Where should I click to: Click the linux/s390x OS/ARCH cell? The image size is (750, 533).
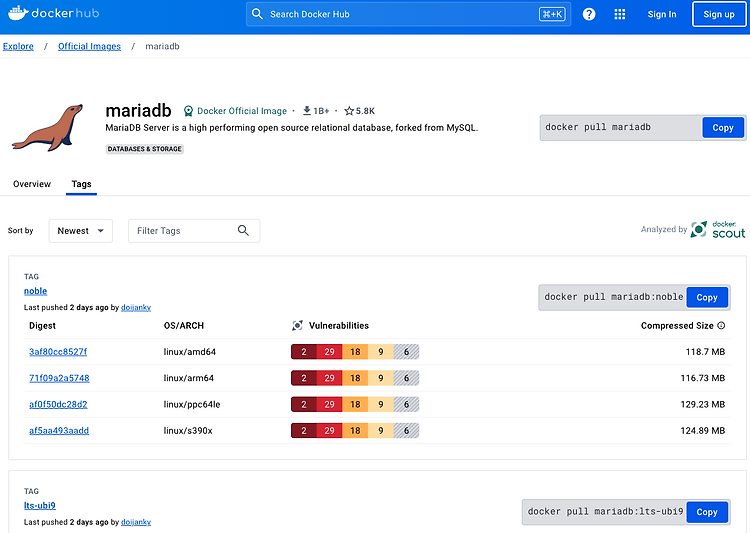(188, 431)
